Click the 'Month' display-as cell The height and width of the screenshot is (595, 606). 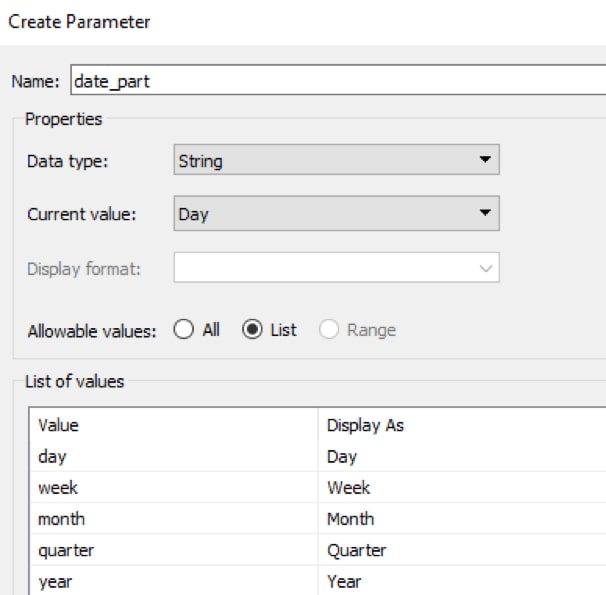pos(460,519)
